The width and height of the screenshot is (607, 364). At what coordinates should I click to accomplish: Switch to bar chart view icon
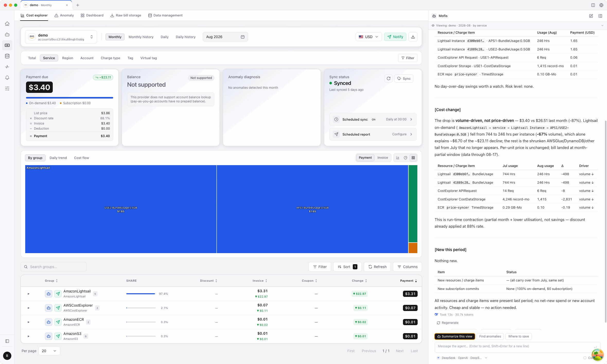pos(398,158)
